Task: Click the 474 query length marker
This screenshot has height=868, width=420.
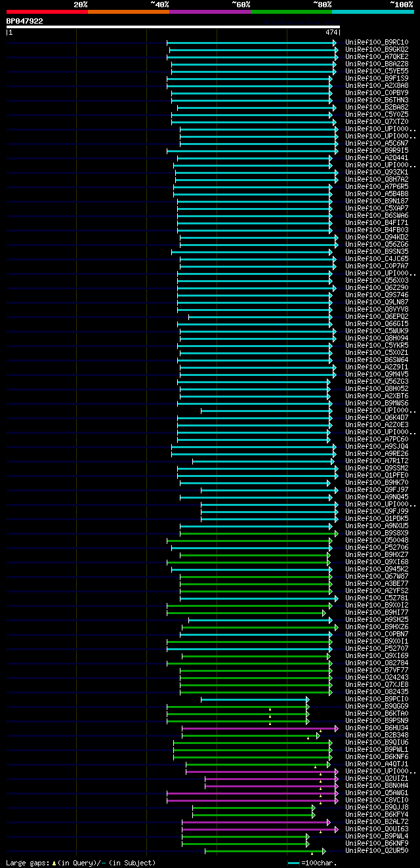Action: point(331,32)
